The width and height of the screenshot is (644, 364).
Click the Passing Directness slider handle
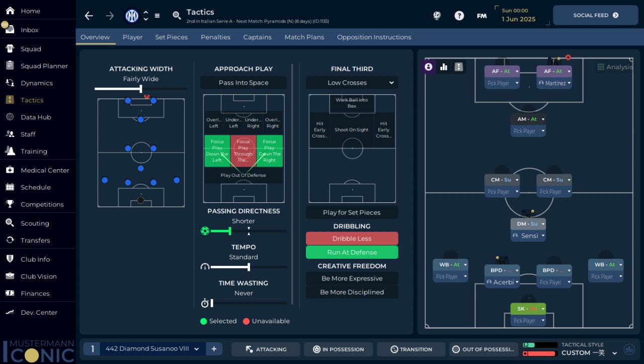tap(229, 231)
